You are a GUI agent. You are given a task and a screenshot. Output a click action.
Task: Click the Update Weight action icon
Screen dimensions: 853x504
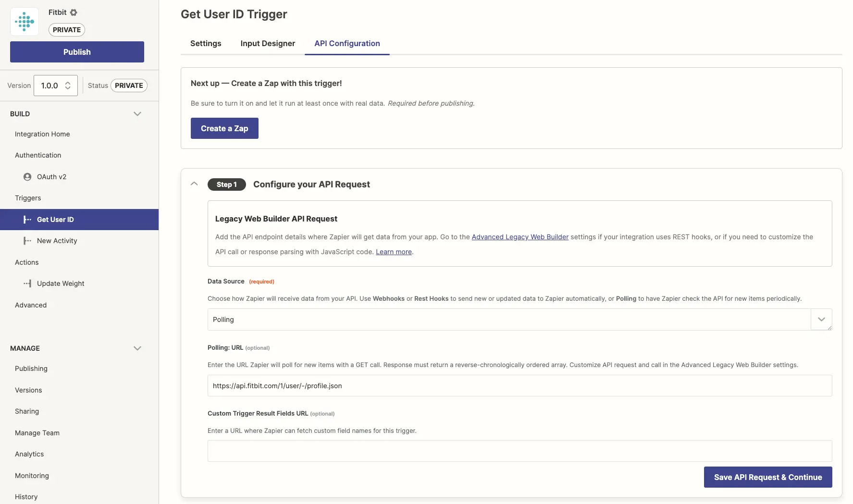pos(27,283)
